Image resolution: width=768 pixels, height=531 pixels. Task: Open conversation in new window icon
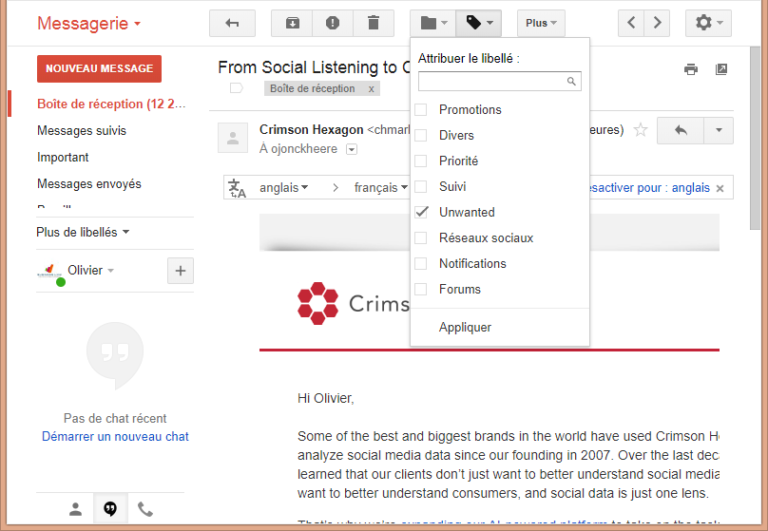coord(721,69)
